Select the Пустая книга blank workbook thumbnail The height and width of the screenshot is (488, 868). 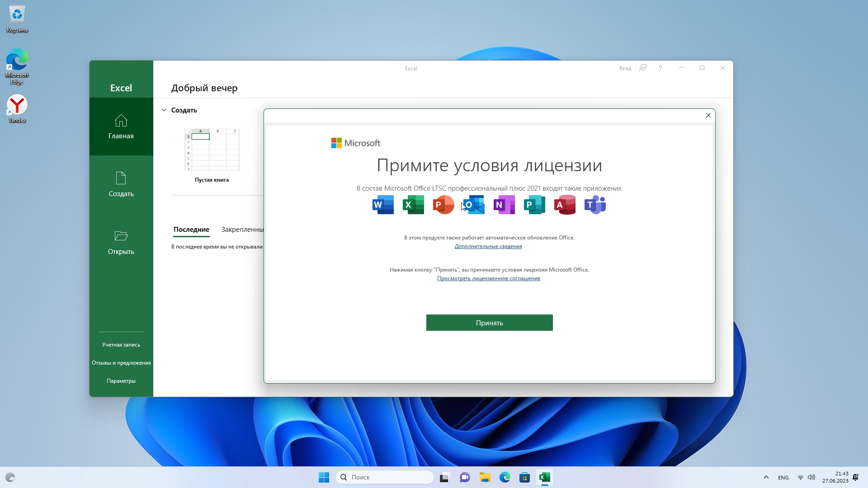coord(212,150)
